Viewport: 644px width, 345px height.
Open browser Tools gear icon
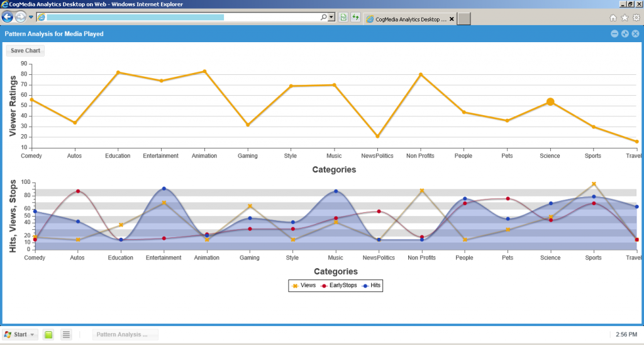click(x=636, y=18)
